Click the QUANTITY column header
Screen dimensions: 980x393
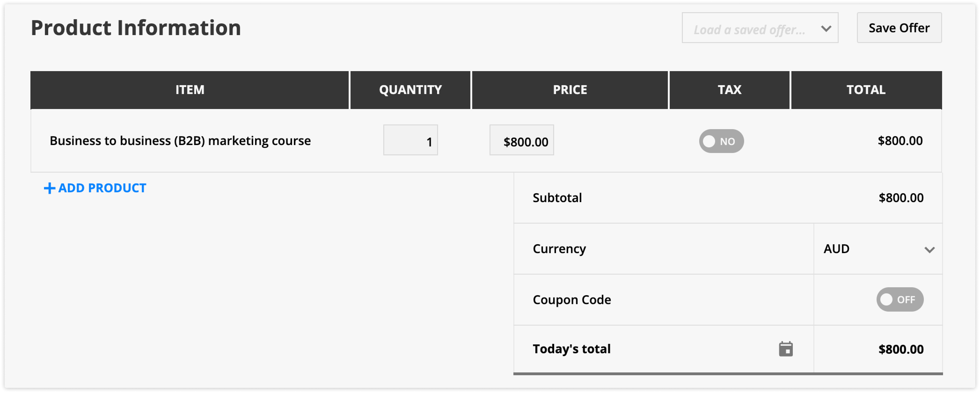point(410,90)
